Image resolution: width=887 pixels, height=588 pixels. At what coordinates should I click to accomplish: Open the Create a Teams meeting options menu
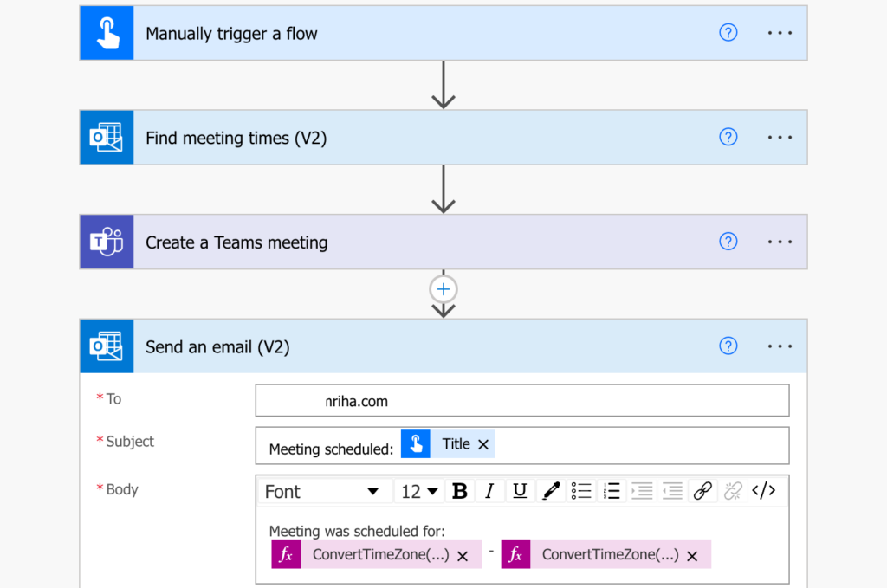pos(780,242)
